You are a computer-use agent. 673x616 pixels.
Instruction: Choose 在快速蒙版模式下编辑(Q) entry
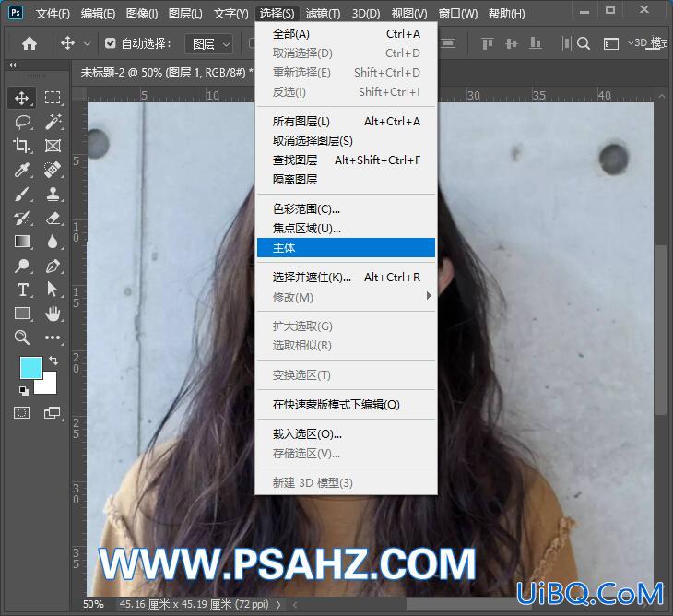pos(346,405)
